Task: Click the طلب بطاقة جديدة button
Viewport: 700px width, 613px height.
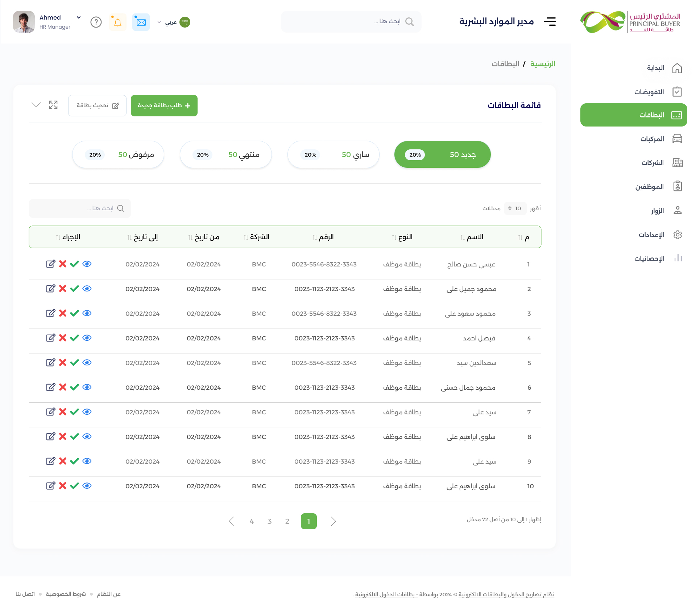Action: tap(164, 105)
